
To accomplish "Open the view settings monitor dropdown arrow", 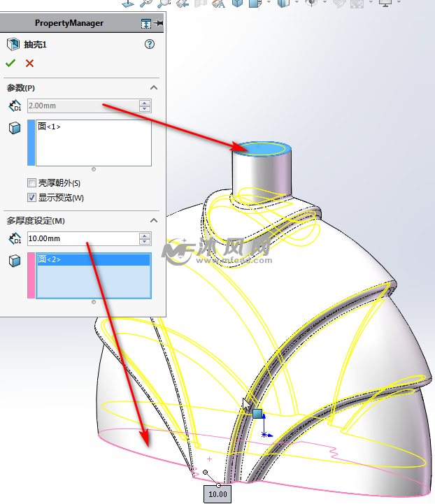I will pos(399,2).
